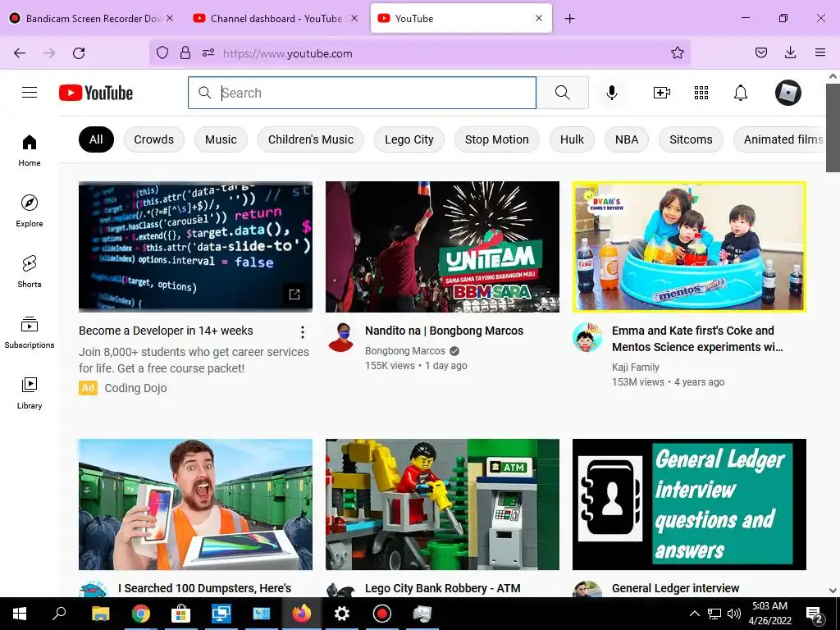This screenshot has height=630, width=840.
Task: Click the shield tracking protection icon
Action: point(162,52)
